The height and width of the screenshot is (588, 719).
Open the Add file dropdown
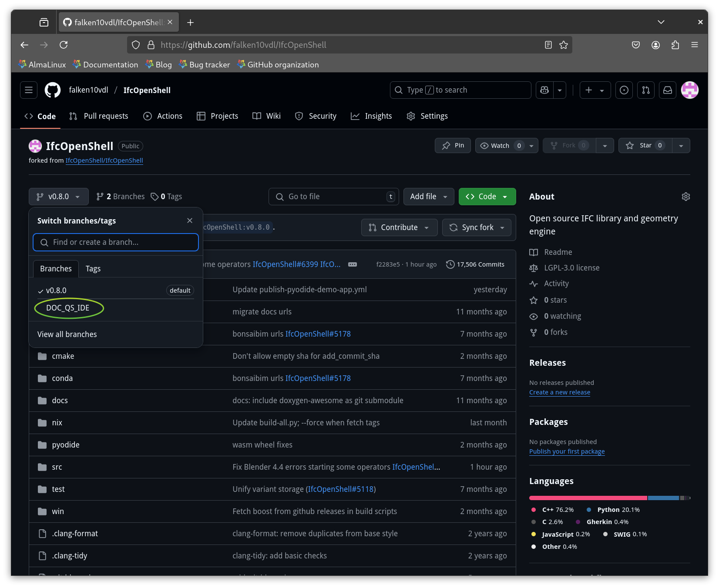429,197
